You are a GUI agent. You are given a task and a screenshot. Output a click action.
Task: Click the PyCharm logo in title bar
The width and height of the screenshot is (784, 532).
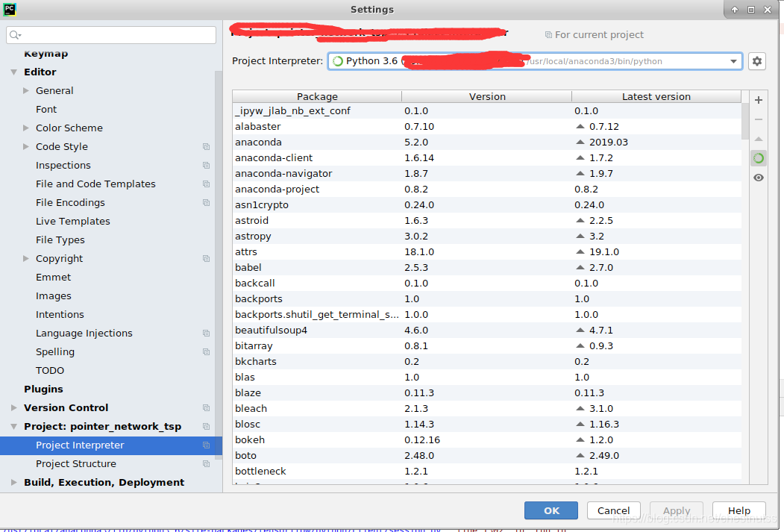10,9
